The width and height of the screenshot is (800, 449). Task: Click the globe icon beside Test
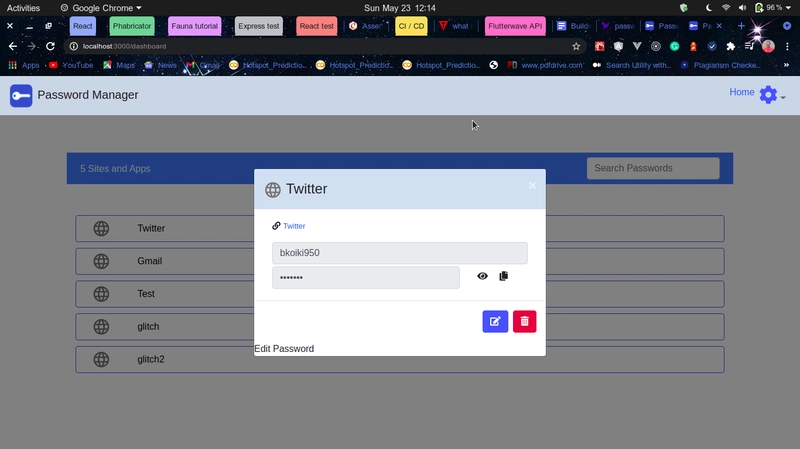(x=101, y=294)
